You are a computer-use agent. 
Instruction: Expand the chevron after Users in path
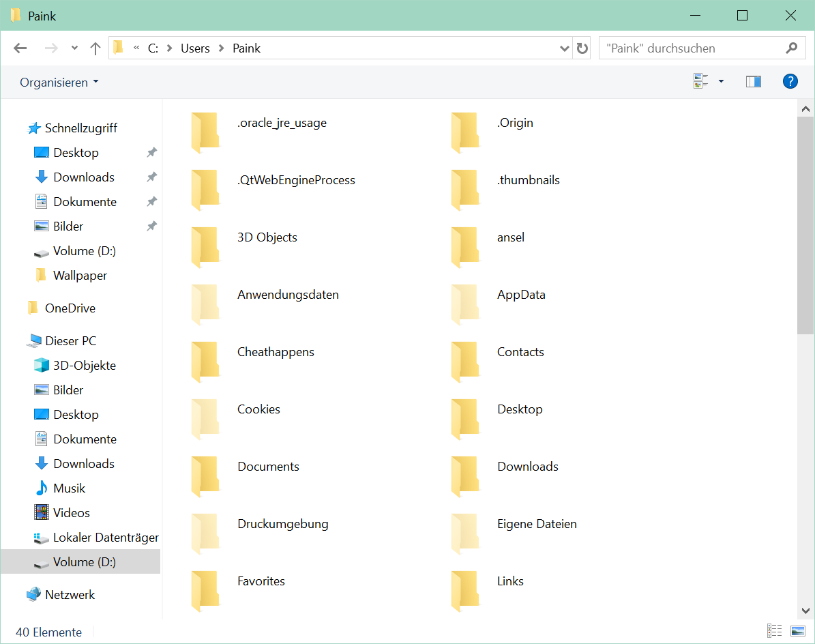[x=222, y=48]
